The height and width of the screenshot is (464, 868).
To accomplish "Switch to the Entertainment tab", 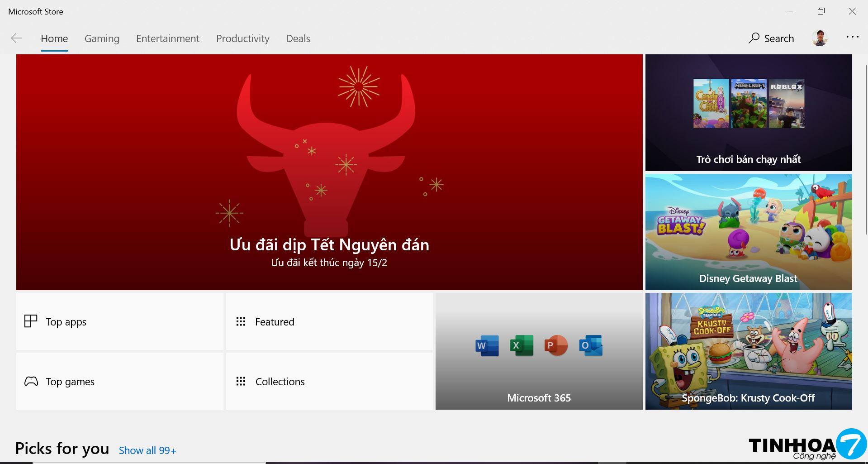I will pyautogui.click(x=167, y=38).
